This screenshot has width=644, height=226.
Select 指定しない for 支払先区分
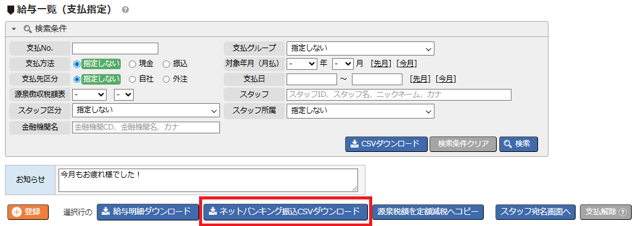(x=76, y=79)
